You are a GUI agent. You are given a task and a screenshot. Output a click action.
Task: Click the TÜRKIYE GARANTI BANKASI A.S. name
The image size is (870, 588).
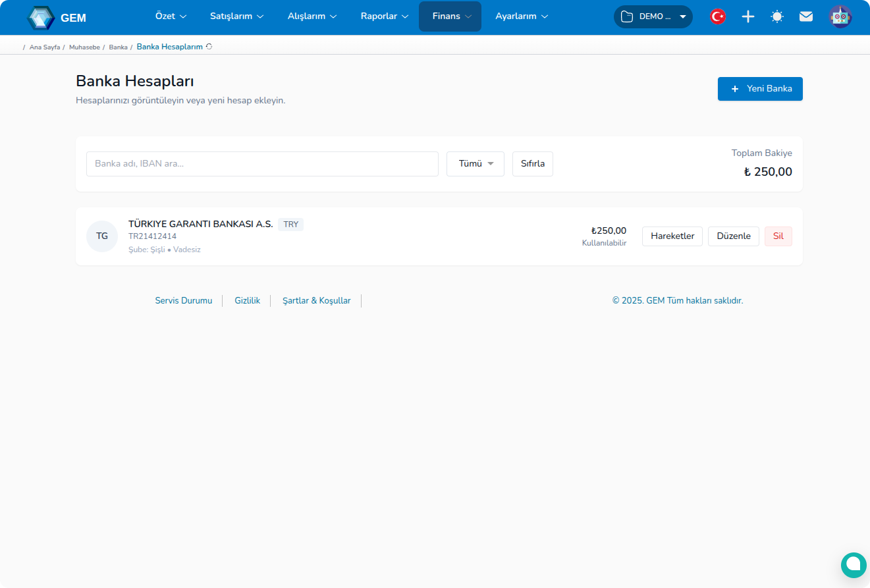coord(201,224)
